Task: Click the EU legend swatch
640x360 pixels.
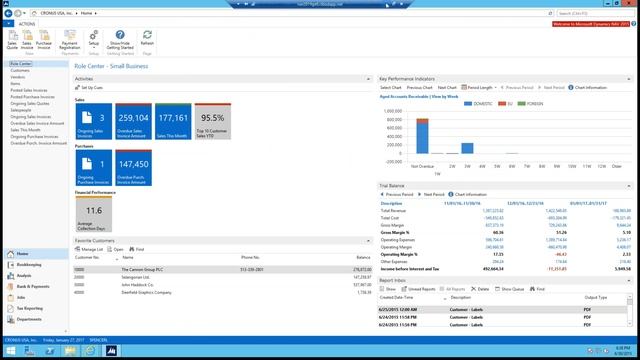Action: pyautogui.click(x=502, y=104)
